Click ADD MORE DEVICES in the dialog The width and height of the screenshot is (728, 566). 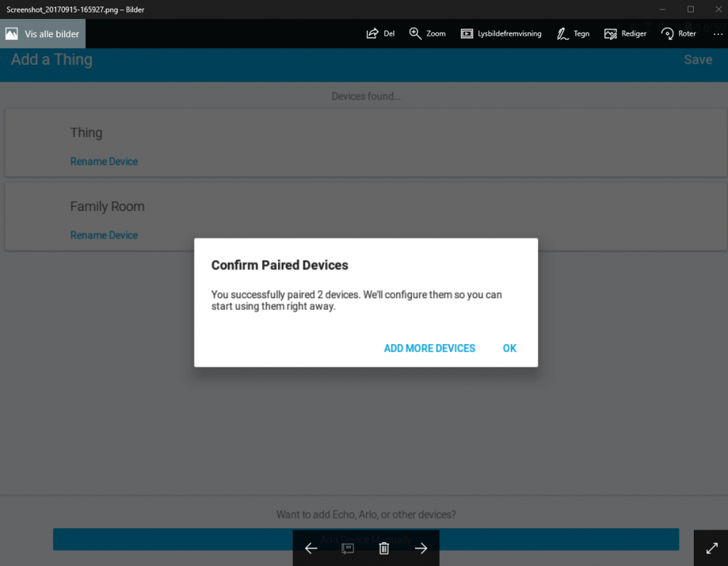coord(430,348)
